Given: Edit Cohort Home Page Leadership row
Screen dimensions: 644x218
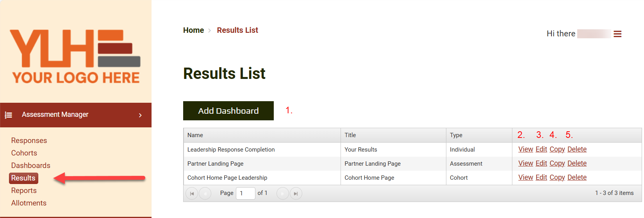Looking at the screenshot, I should 541,177.
